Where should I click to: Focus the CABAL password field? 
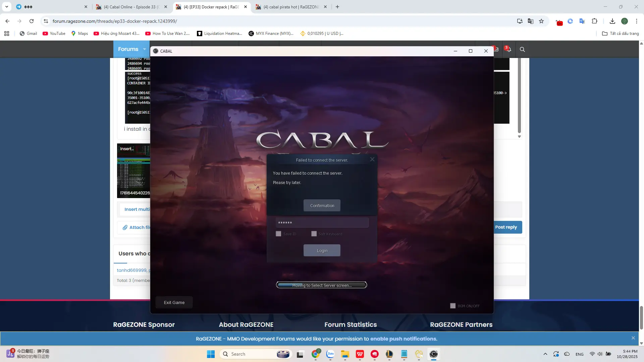[322, 223]
